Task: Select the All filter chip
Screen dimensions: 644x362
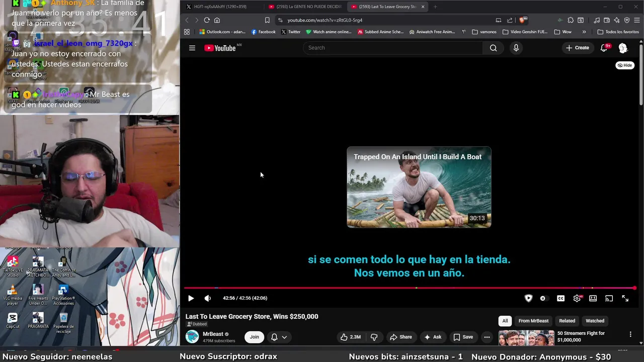Action: pos(505,321)
